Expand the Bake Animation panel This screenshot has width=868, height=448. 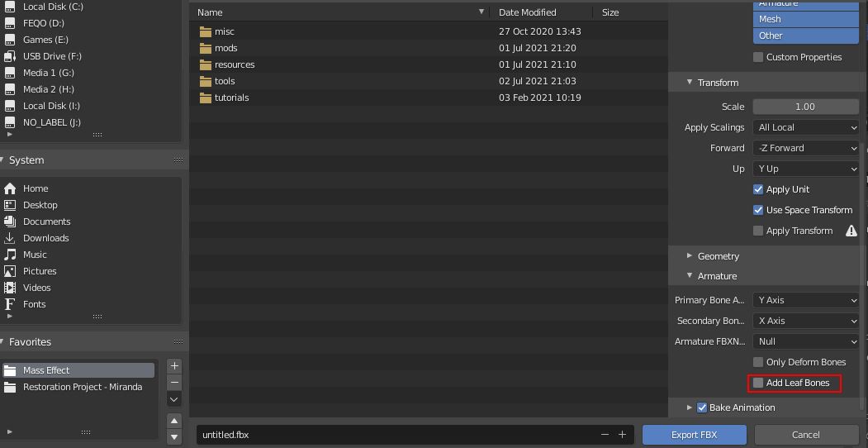click(x=690, y=407)
